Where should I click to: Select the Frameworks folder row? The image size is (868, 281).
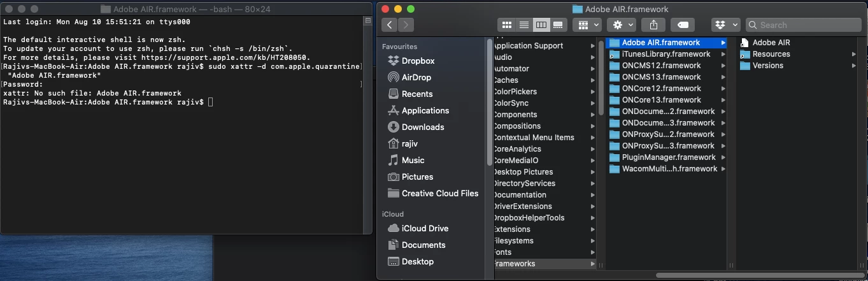pos(545,264)
